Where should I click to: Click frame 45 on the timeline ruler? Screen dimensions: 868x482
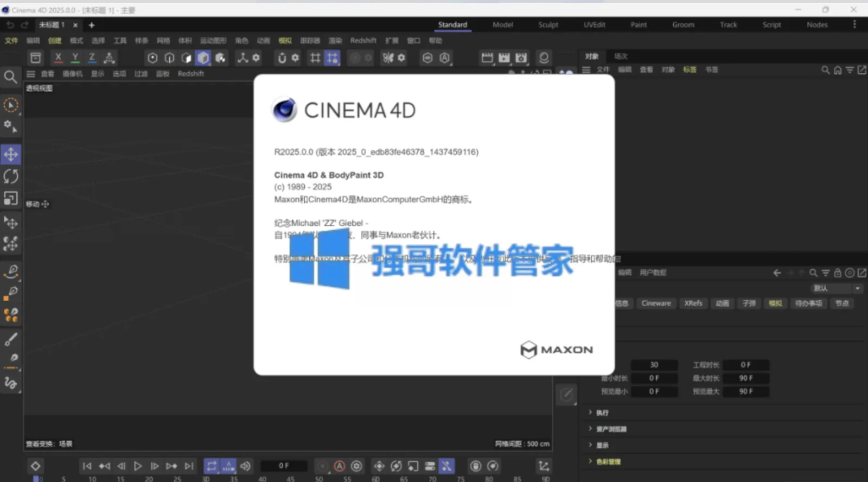click(x=291, y=479)
